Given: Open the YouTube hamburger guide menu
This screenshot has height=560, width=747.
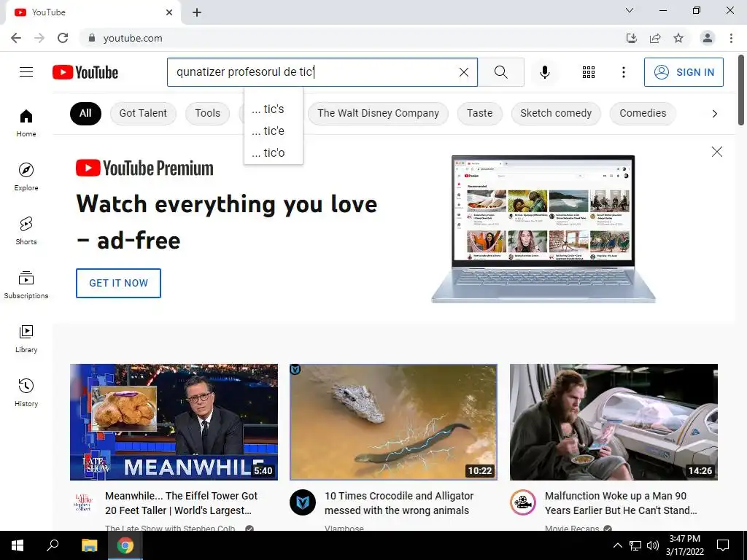Looking at the screenshot, I should click(26, 72).
